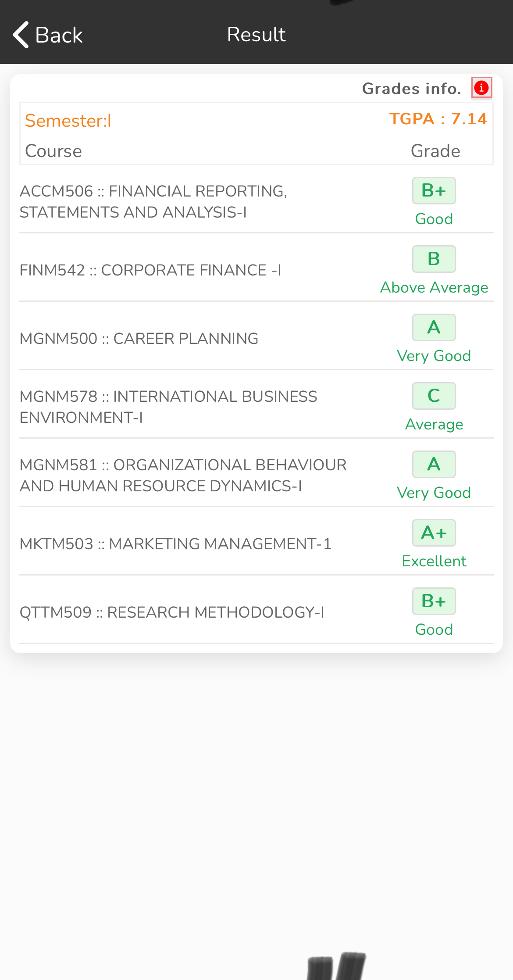The image size is (513, 980).
Task: Click the Above Average grade description
Action: 434,287
